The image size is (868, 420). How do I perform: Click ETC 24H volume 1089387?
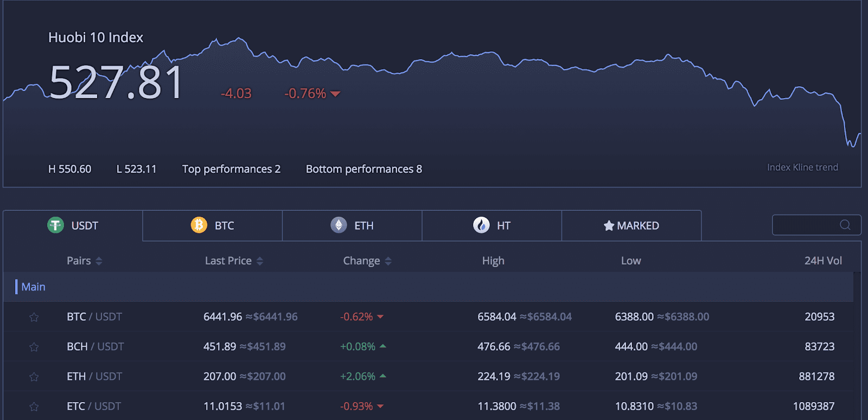814,406
